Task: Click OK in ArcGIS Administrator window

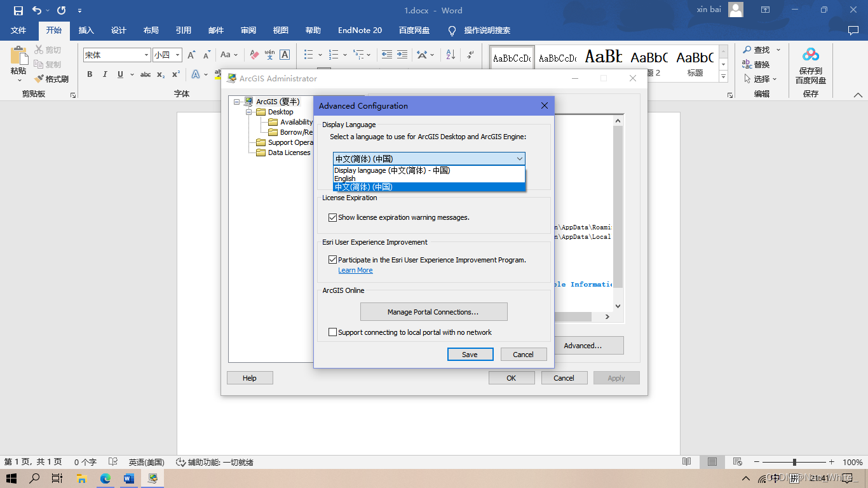Action: tap(512, 378)
